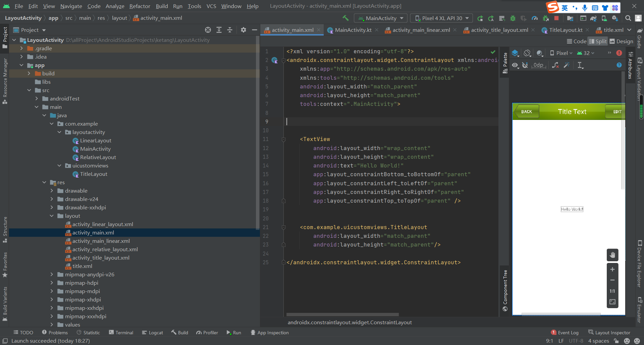Toggle the Autoconnect magnet icon

pos(525,65)
